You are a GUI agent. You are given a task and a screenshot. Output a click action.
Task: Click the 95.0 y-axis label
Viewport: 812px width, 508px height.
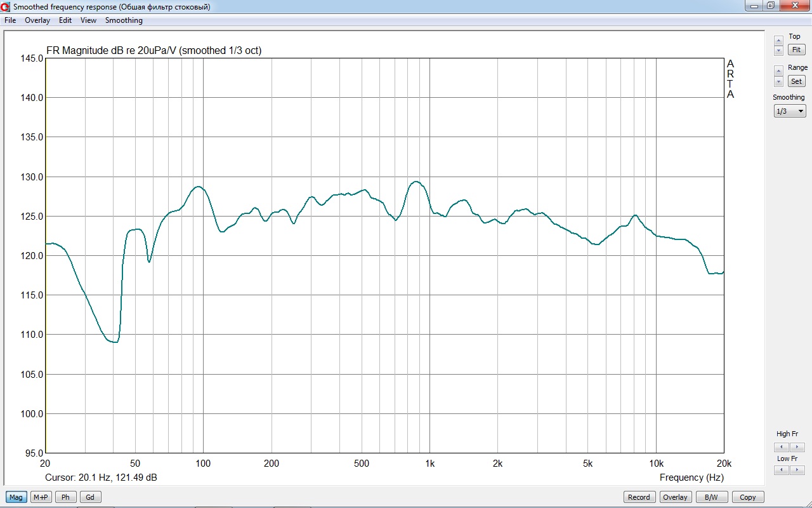click(34, 453)
